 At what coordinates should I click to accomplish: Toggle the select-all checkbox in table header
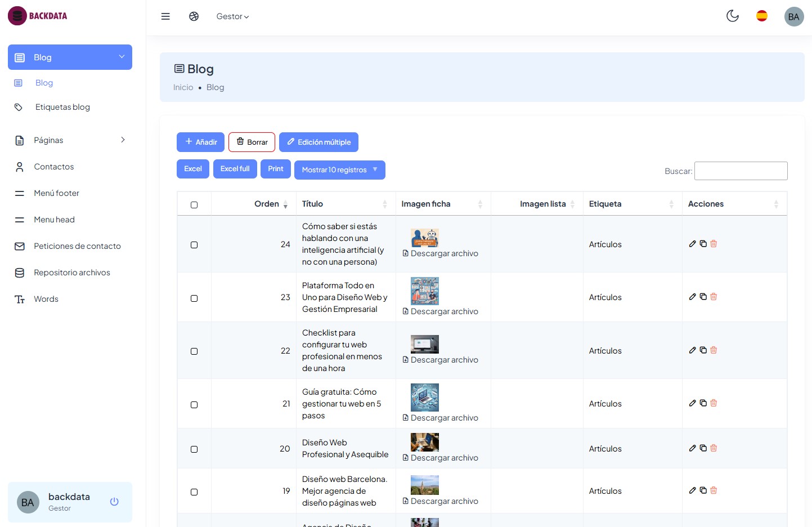coord(194,205)
